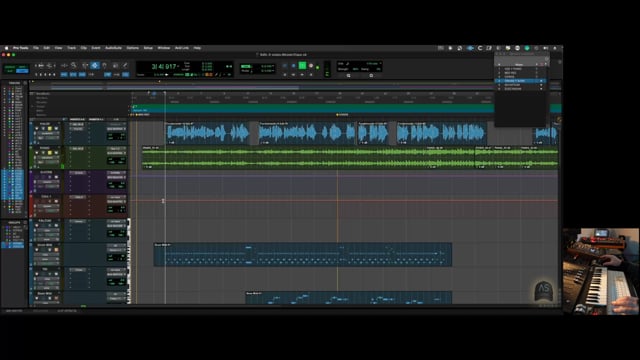This screenshot has height=360, width=640.
Task: Unmute the orange-muted Drum MIDI track
Action: pos(56,249)
